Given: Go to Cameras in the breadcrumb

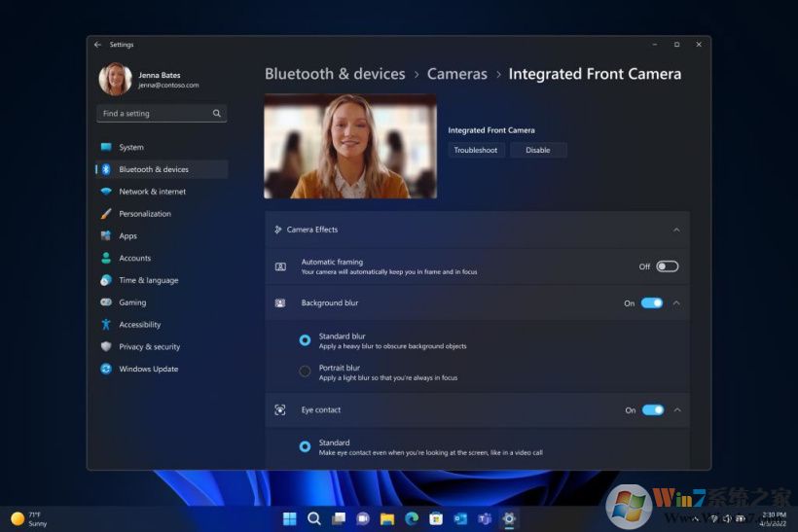Looking at the screenshot, I should [x=456, y=74].
